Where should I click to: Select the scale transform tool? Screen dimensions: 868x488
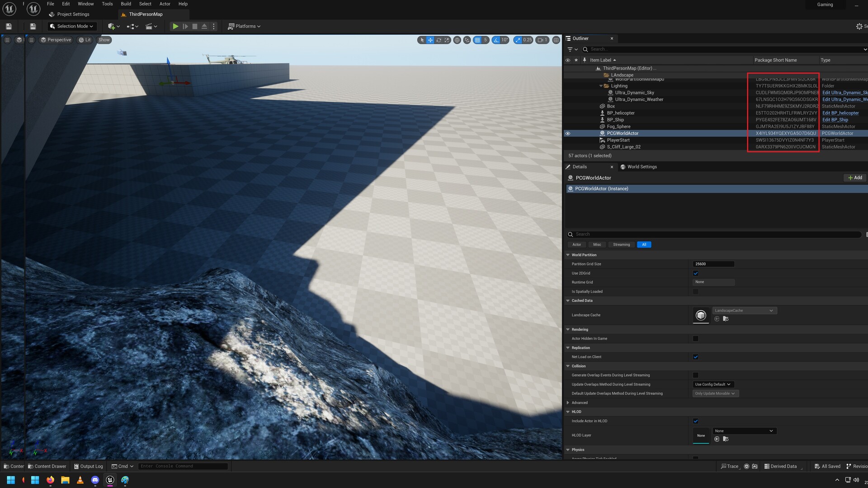(447, 40)
